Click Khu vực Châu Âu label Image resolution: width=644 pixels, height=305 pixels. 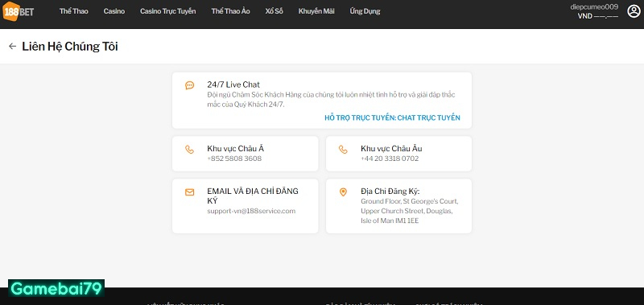391,149
